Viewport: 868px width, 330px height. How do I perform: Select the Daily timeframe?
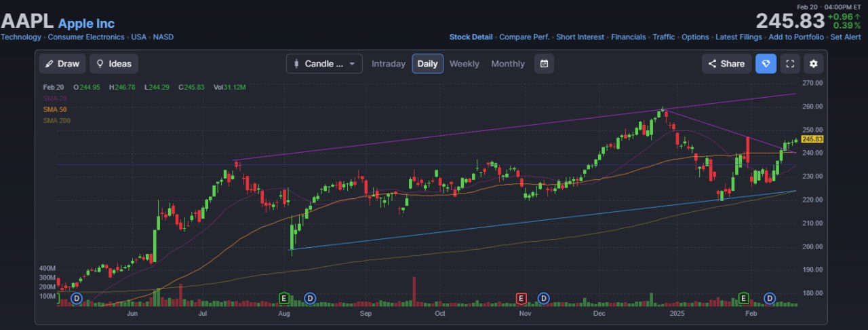(428, 64)
